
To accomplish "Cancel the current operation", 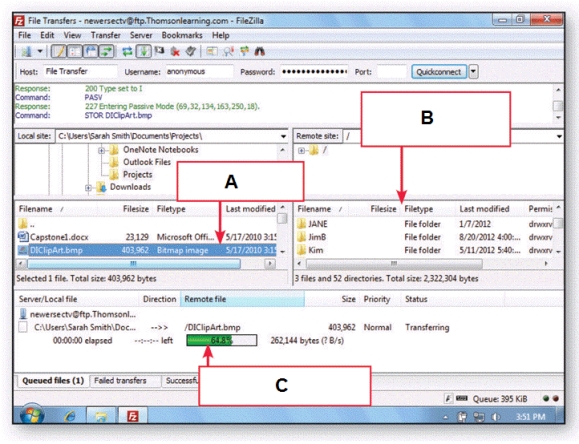I will (160, 51).
